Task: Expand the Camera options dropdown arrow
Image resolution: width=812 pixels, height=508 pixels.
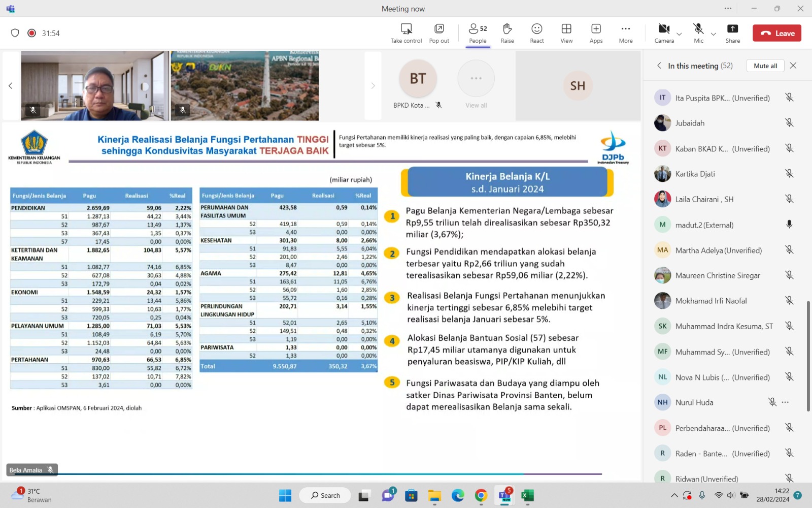Action: [x=679, y=35]
